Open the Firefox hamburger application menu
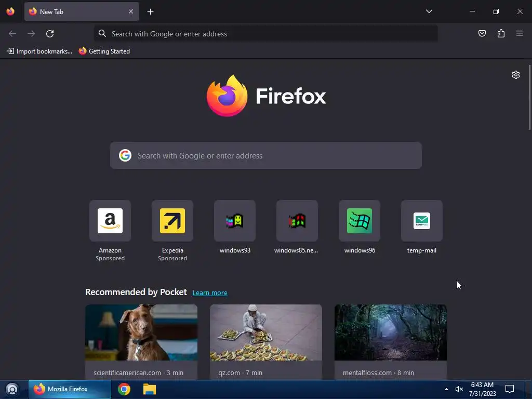Image resolution: width=532 pixels, height=399 pixels. click(520, 33)
